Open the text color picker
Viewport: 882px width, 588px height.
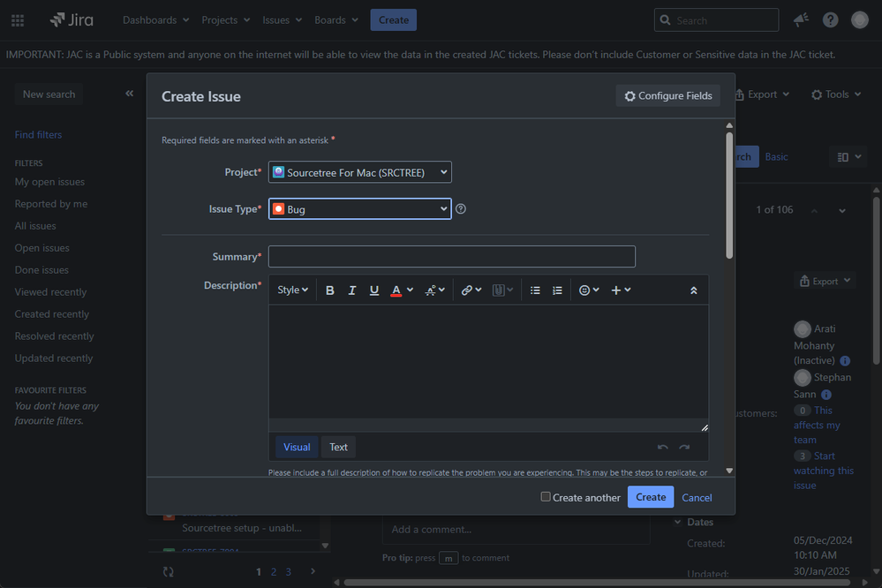click(402, 290)
